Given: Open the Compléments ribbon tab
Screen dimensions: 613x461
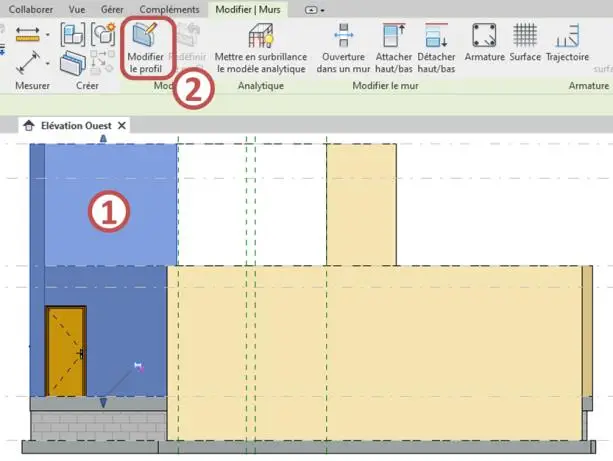Looking at the screenshot, I should pos(169,9).
